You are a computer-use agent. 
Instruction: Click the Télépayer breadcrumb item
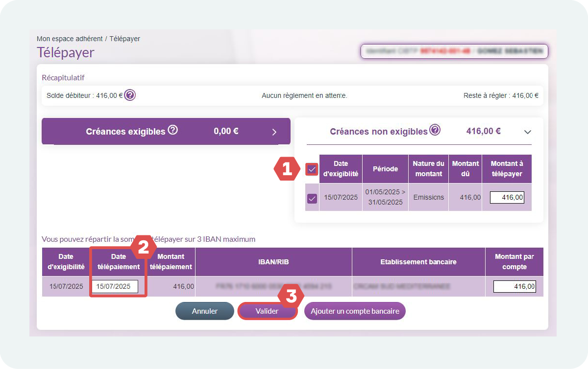[x=125, y=39]
